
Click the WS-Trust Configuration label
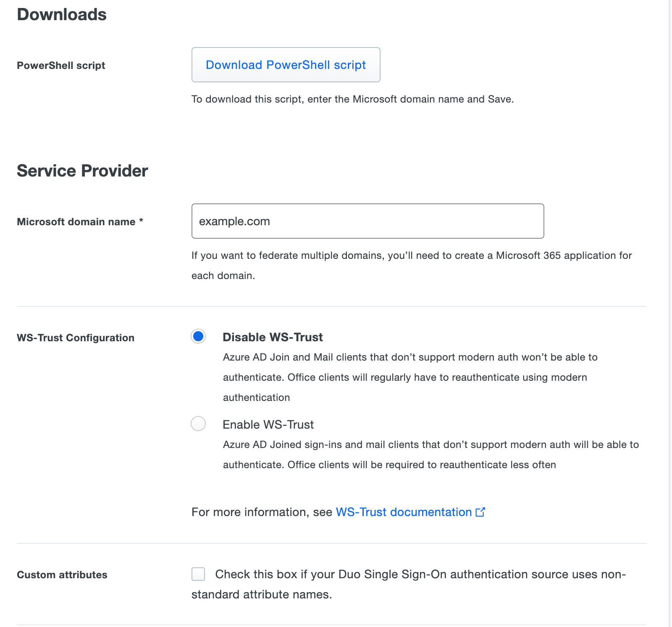pyautogui.click(x=75, y=337)
